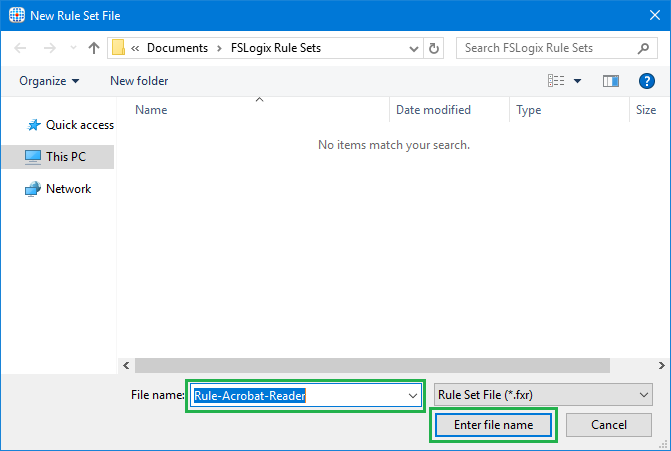Cancel the New Rule Set File dialog

click(x=609, y=425)
